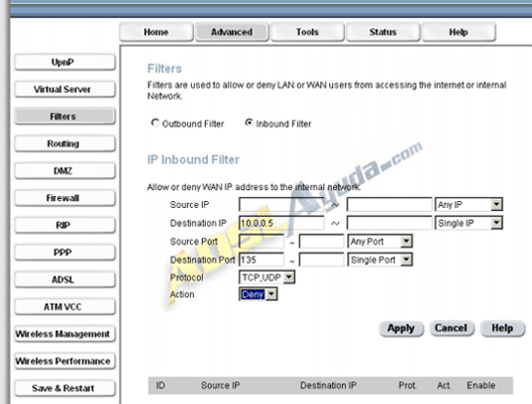Open the Action Deny dropdown

point(258,294)
